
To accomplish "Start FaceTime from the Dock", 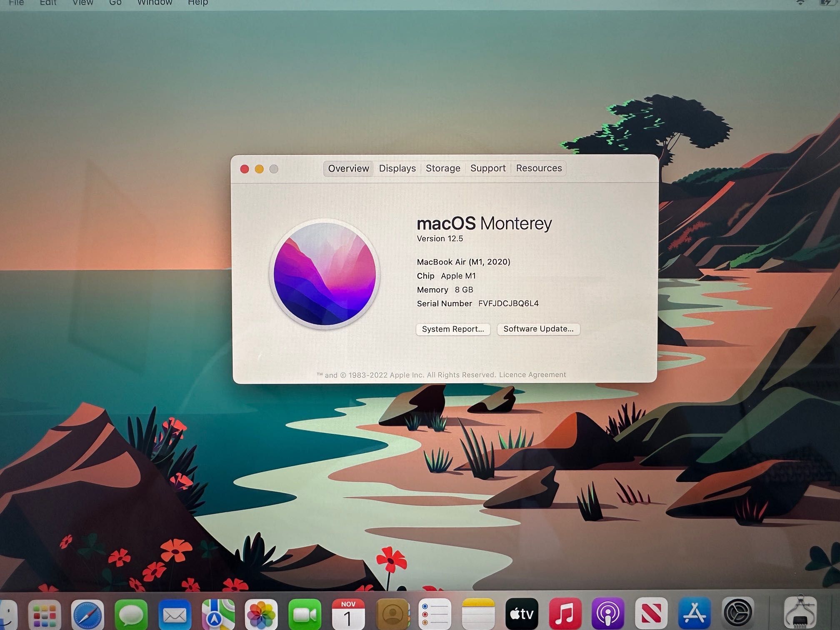I will point(305,615).
